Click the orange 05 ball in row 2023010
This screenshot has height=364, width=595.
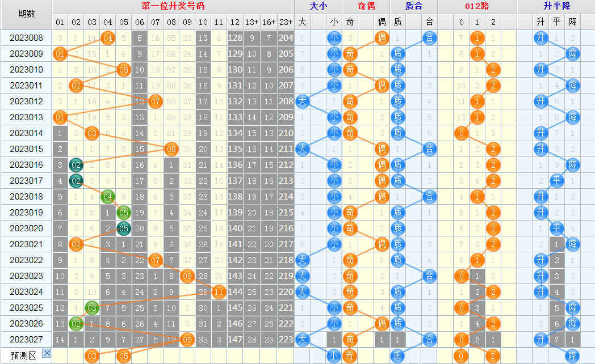(x=124, y=70)
